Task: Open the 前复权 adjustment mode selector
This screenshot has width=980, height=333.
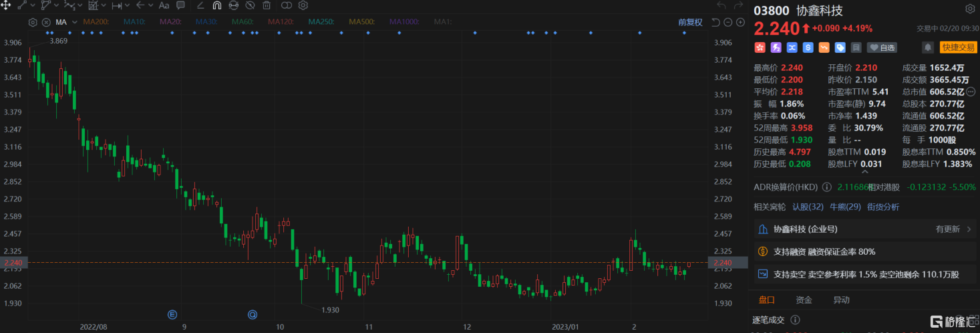Action: tap(690, 22)
